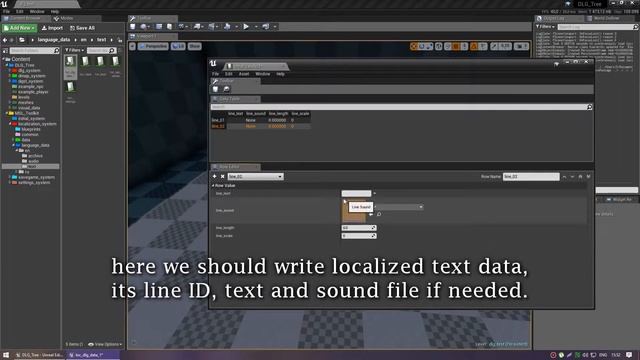Open the Content Browser path folder icon
640x360 pixels.
click(x=22, y=40)
